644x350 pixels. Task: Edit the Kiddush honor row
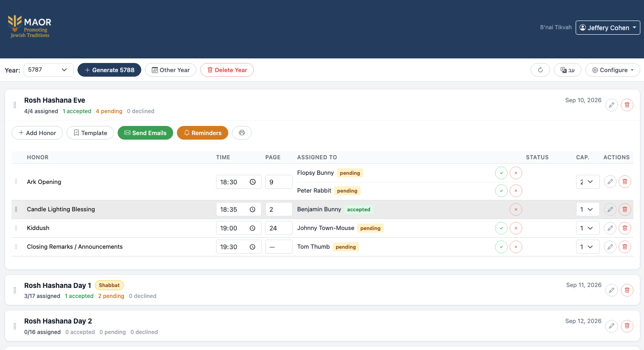pos(610,228)
